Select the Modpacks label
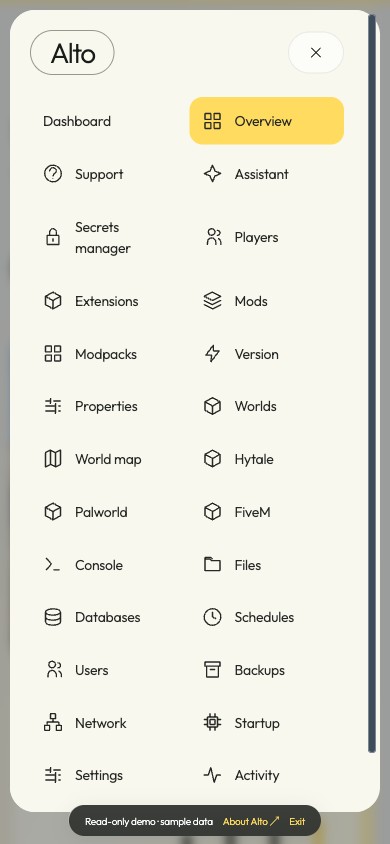The image size is (390, 844). click(x=106, y=354)
